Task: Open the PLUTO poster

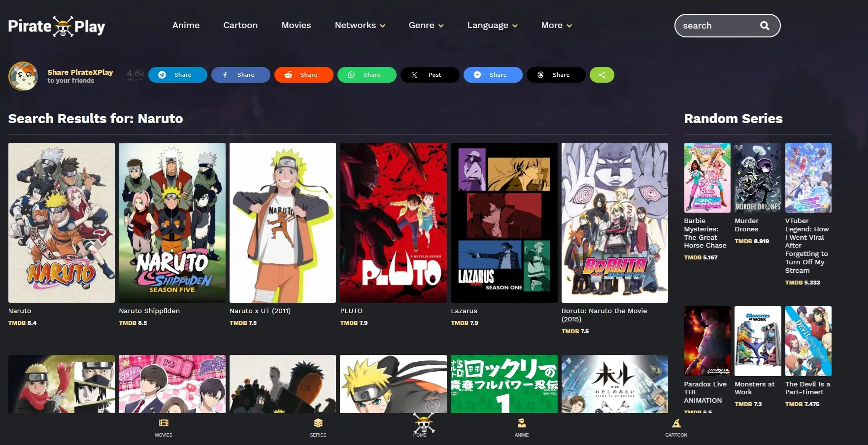Action: coord(394,222)
